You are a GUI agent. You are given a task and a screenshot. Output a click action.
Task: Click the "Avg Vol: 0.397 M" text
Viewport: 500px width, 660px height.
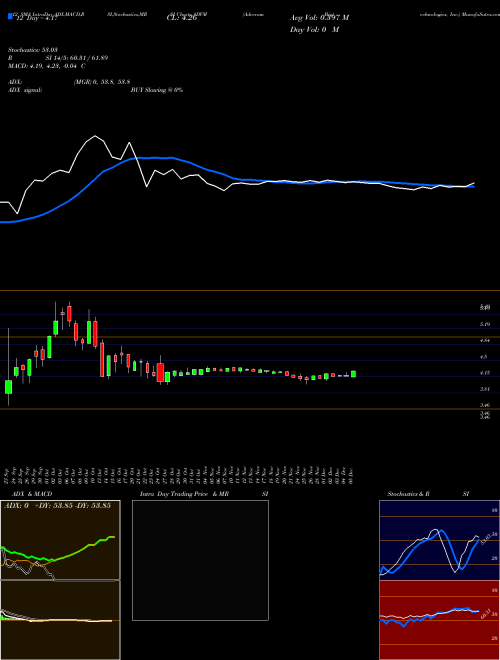click(x=319, y=18)
